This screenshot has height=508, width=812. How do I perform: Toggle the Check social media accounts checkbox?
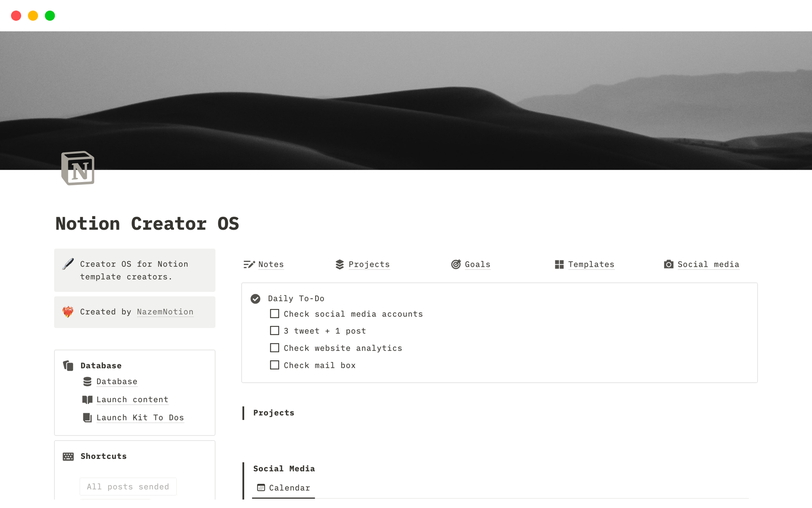[x=275, y=314]
